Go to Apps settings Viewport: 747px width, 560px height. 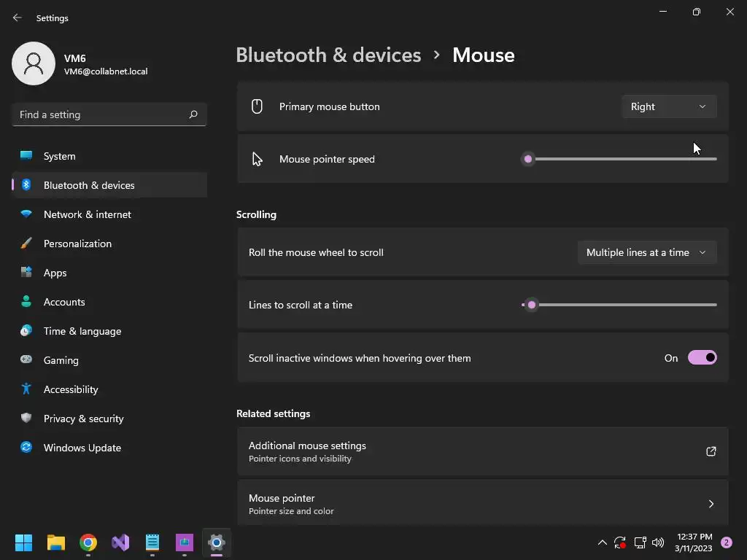point(109,273)
